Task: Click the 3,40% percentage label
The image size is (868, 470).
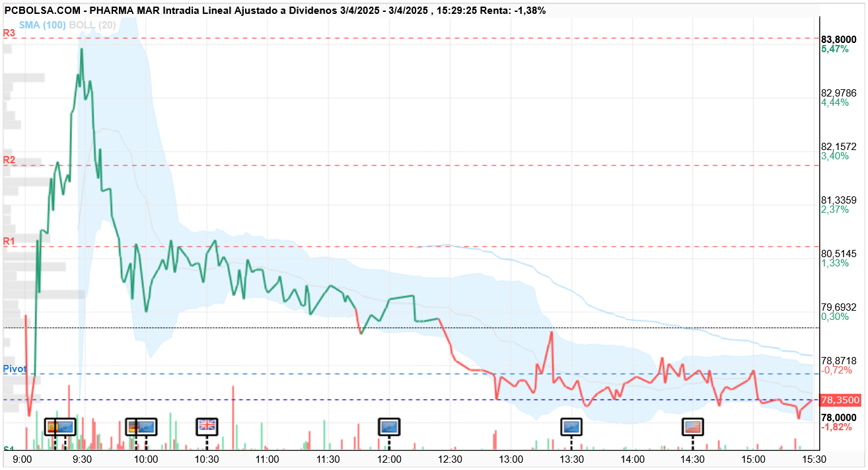Action: [835, 156]
